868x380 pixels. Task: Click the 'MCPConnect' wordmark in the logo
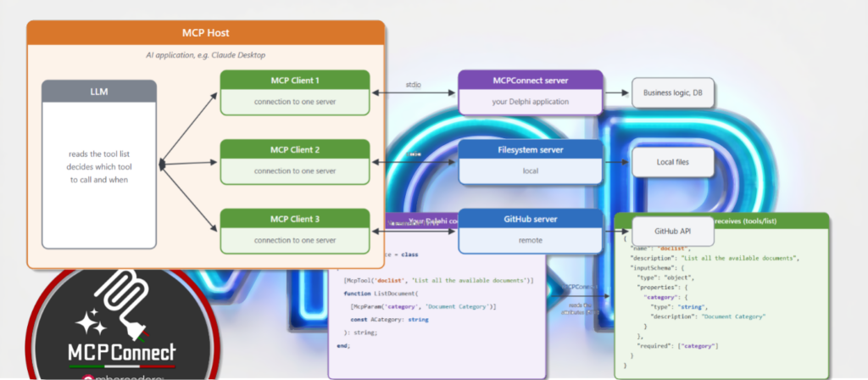point(122,352)
